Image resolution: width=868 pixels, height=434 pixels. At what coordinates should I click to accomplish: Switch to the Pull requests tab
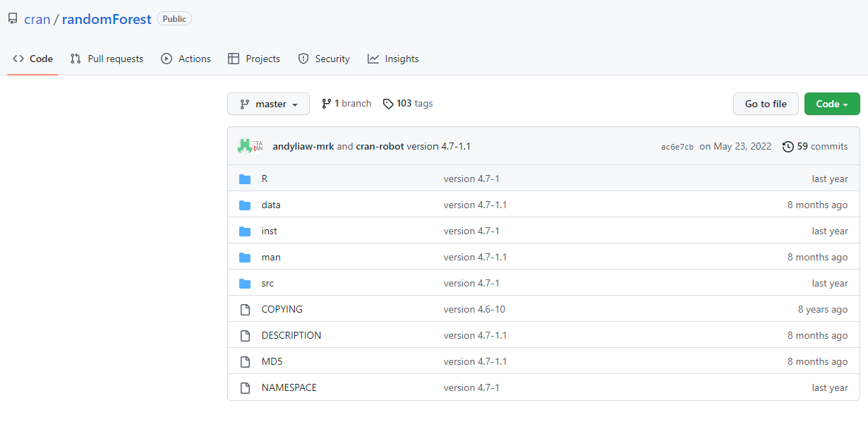click(x=107, y=59)
